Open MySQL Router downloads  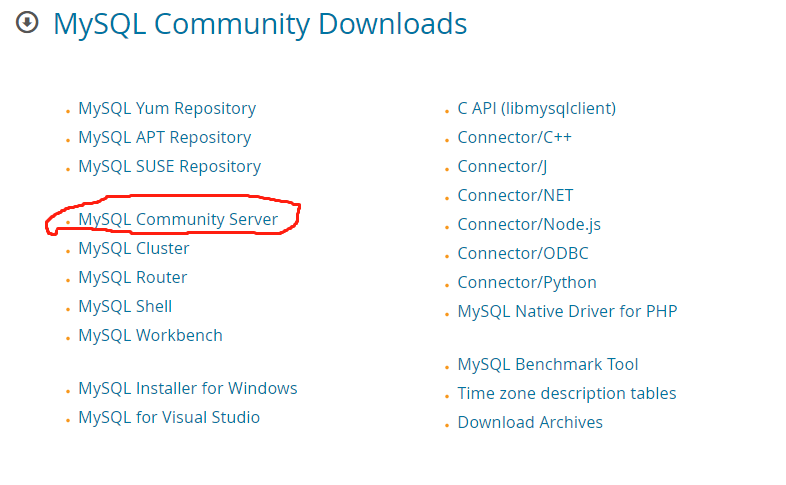click(x=132, y=278)
